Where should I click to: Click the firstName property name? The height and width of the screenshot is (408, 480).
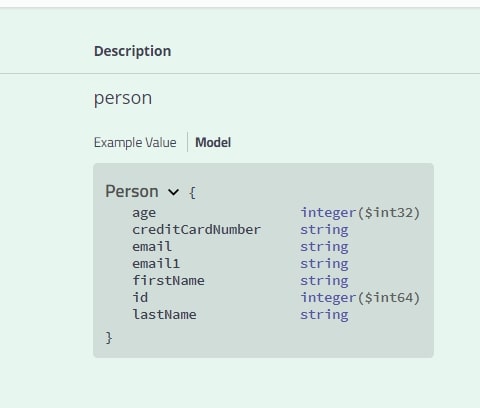pos(168,281)
